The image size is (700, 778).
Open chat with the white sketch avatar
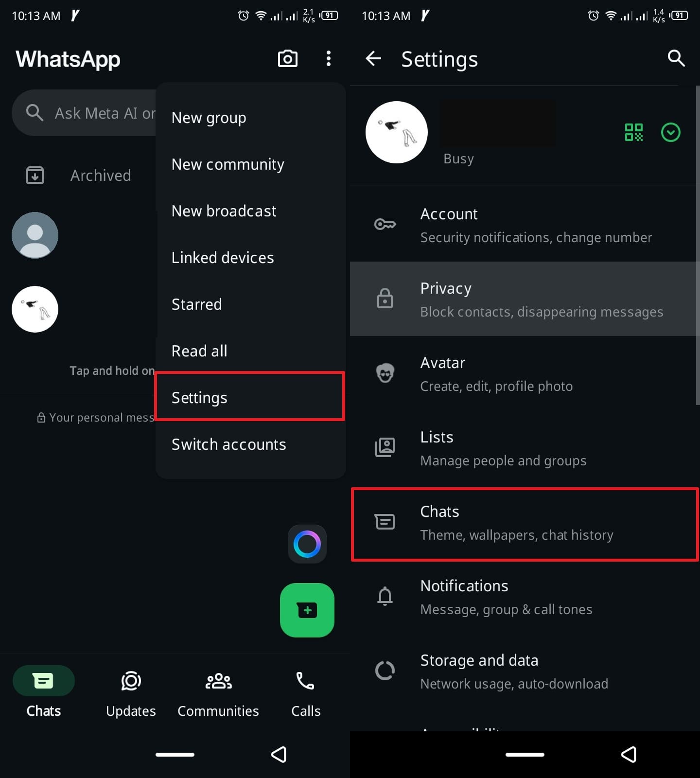click(x=35, y=309)
